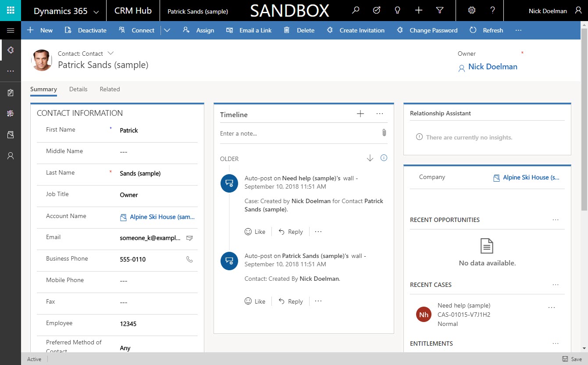Open Nick Doelman owner link
The width and height of the screenshot is (588, 365).
(x=492, y=67)
